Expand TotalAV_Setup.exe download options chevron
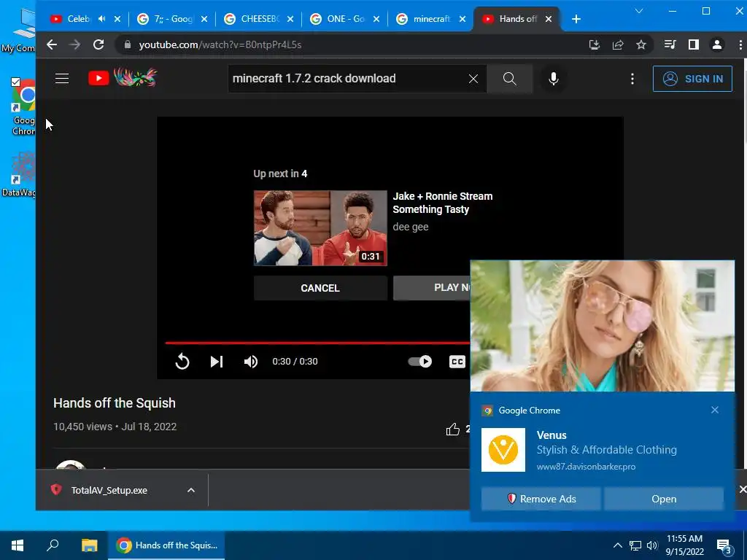The width and height of the screenshot is (747, 560). [191, 490]
